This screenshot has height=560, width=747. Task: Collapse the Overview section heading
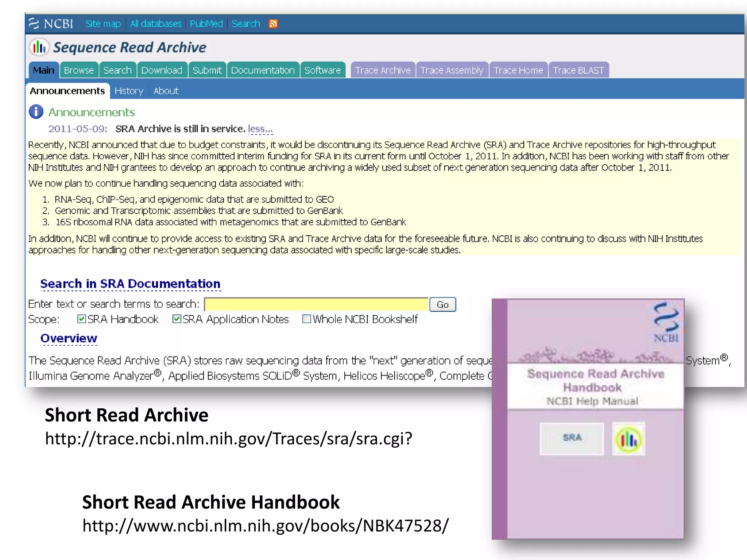click(x=69, y=338)
